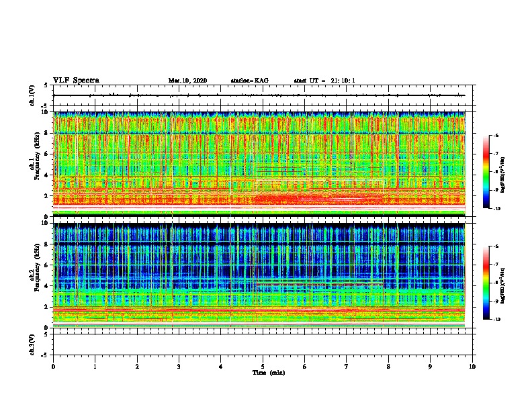The height and width of the screenshot is (411, 532).
Task: Select the date label "Mar.10, 2020"
Action: (187, 81)
